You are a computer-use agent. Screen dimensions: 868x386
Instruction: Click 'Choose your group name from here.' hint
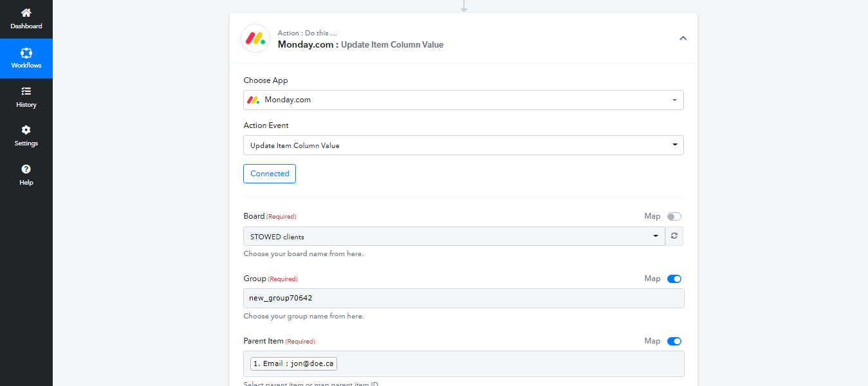click(304, 317)
